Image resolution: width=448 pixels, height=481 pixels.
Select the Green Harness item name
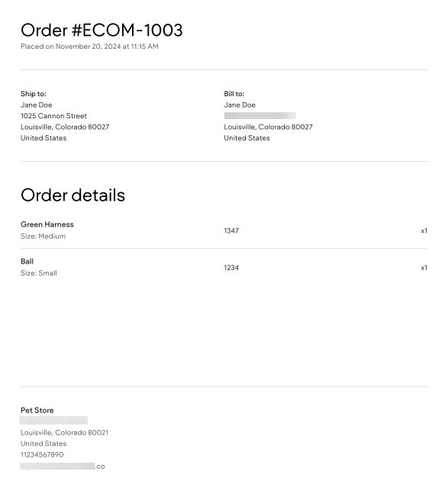point(47,224)
